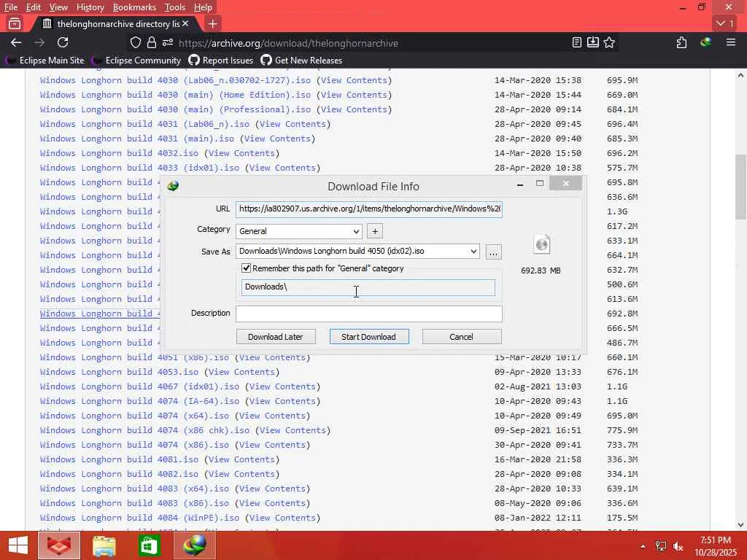The width and height of the screenshot is (747, 560).
Task: Open the History menu
Action: pos(90,7)
